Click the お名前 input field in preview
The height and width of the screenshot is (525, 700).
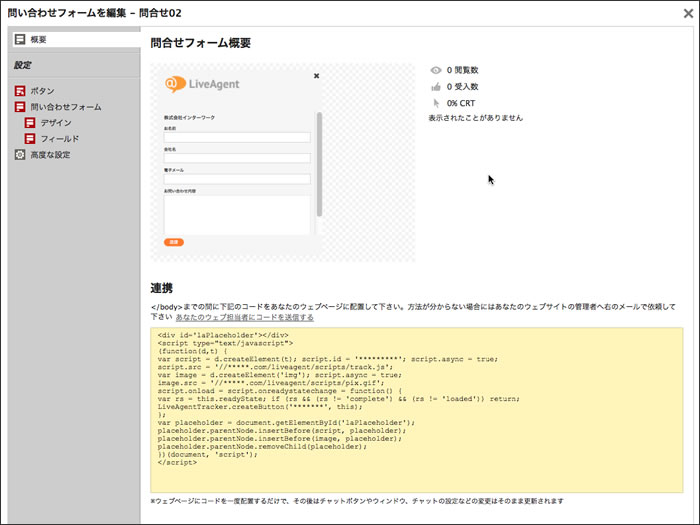click(237, 137)
